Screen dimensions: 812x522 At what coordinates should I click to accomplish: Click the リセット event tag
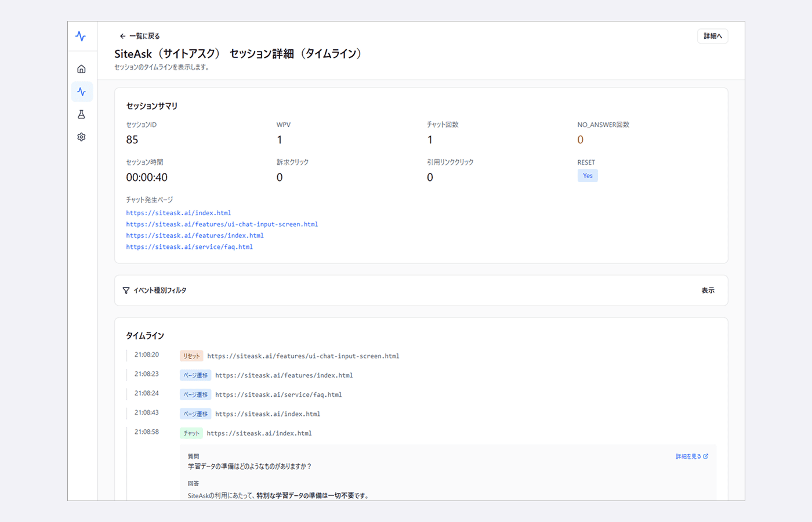[x=191, y=356]
